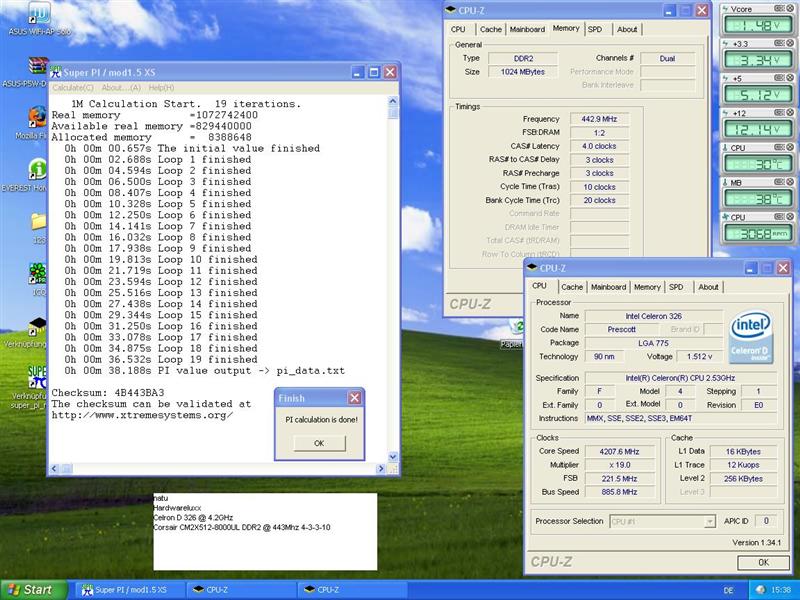Click Super PI horizontal scrollbar left arrow
The height and width of the screenshot is (600, 800).
coord(55,468)
